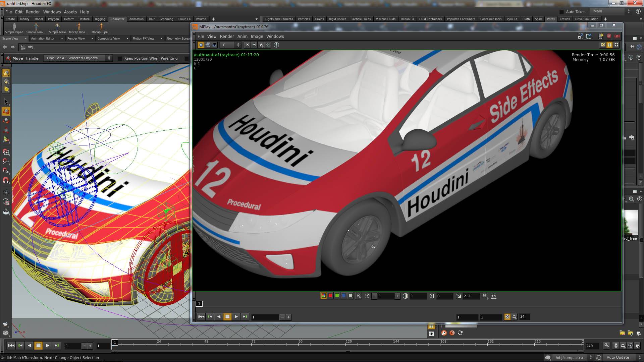Decrease brightness with minus button in MPlay

point(374,296)
